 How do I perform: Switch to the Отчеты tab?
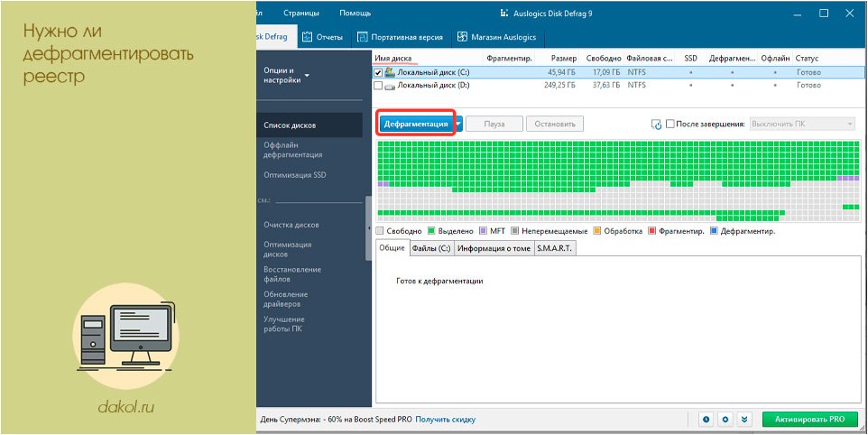tap(324, 37)
